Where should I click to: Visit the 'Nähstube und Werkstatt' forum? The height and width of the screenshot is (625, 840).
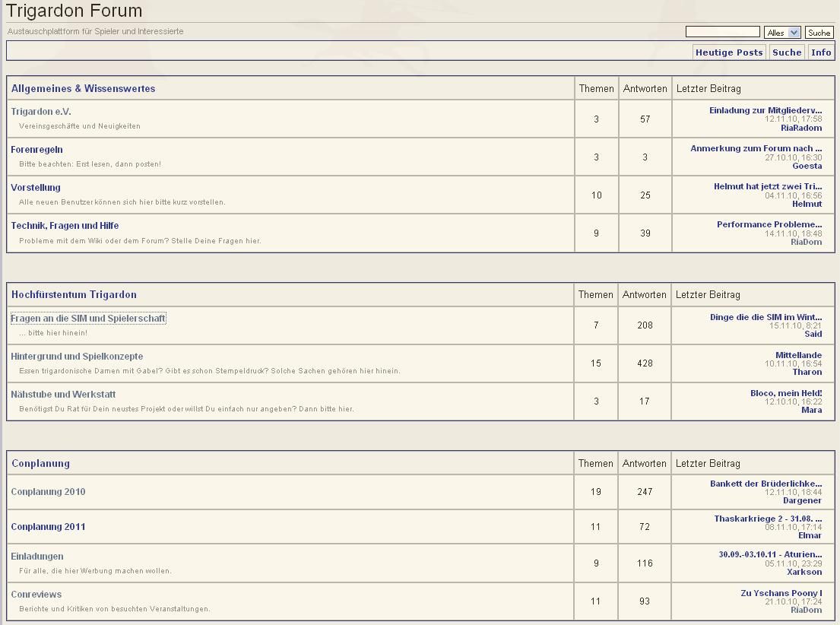(63, 395)
